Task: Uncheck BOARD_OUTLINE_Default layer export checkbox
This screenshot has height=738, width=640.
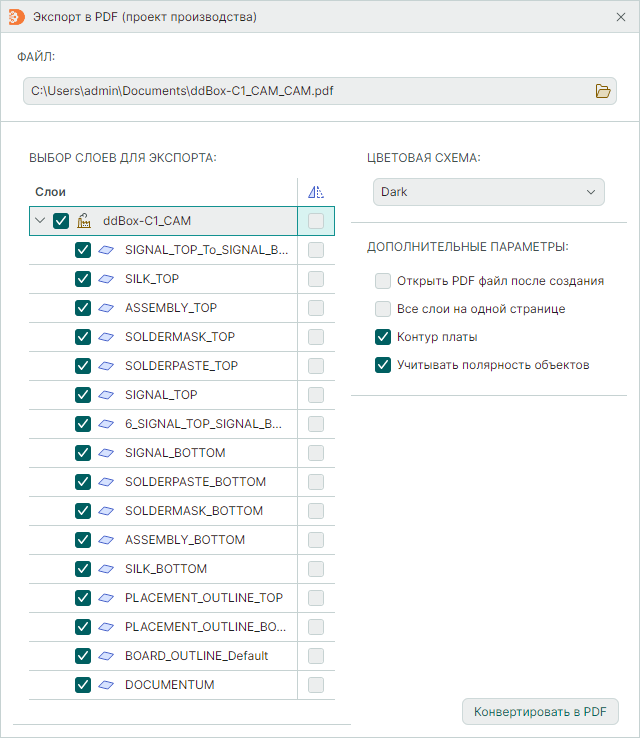Action: pyautogui.click(x=83, y=656)
